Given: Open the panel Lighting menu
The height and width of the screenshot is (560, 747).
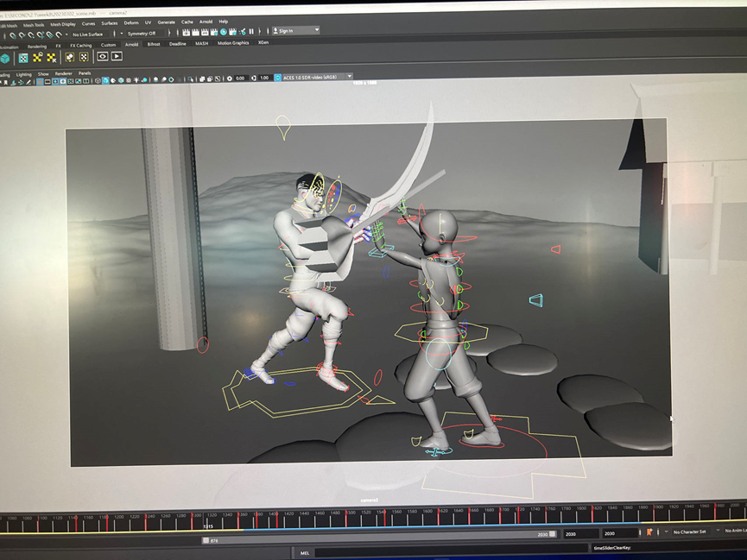Looking at the screenshot, I should 24,74.
